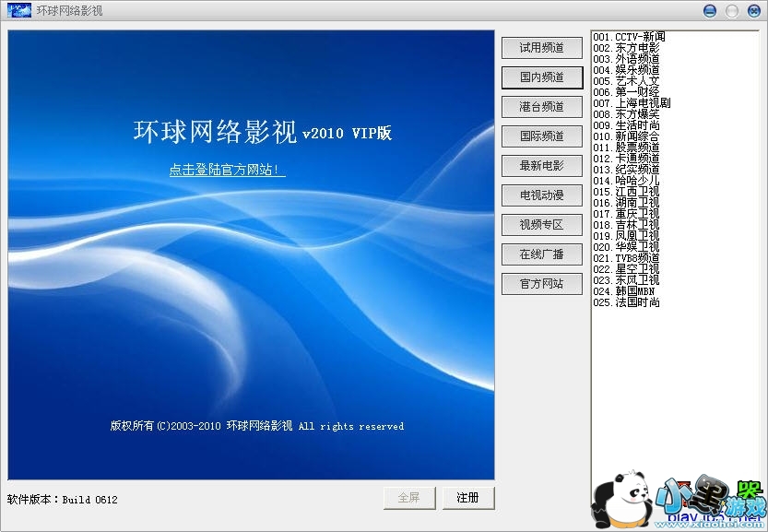Select channel 008.东方爆笑
This screenshot has width=768, height=532.
point(626,114)
